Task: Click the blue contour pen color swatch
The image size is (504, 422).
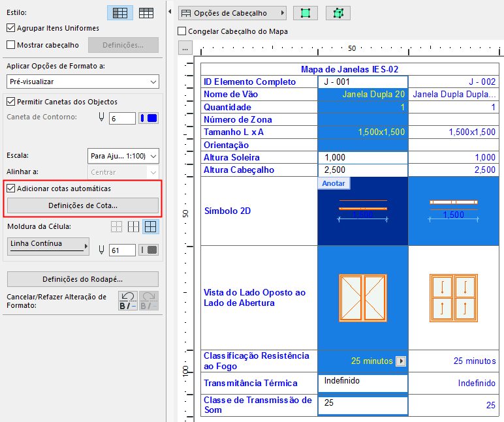Action: pyautogui.click(x=149, y=118)
